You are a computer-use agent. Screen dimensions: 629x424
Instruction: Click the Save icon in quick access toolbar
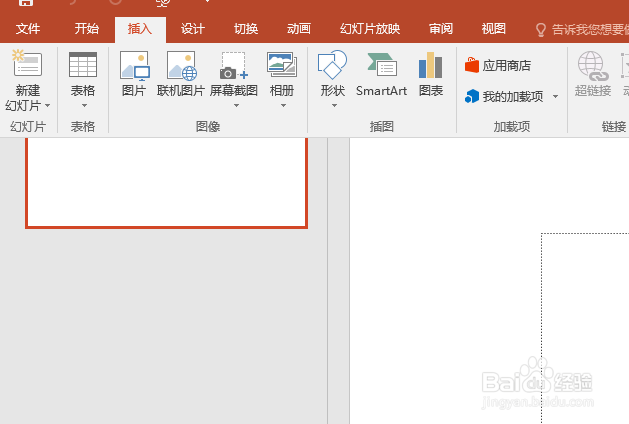pyautogui.click(x=26, y=2)
